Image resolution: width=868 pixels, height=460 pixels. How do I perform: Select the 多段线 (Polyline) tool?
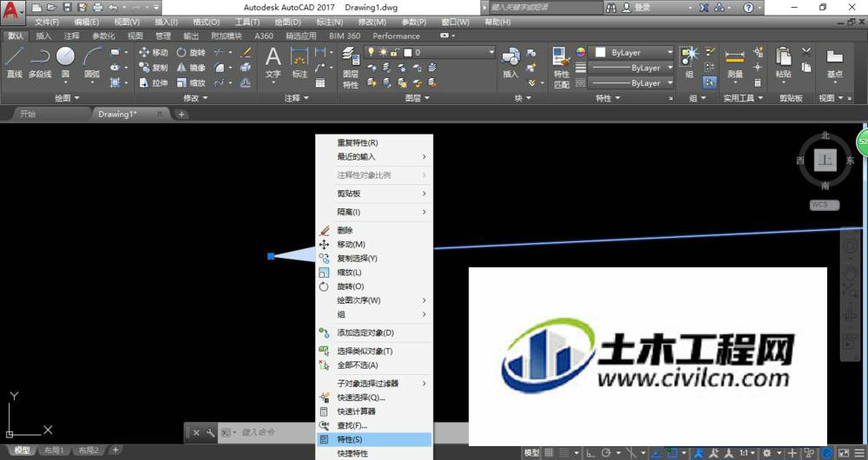40,62
